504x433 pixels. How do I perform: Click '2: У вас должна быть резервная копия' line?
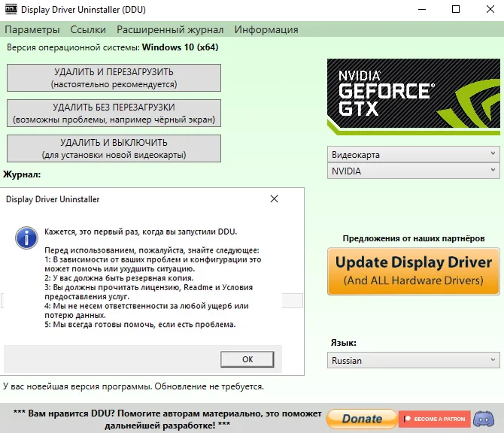click(119, 278)
